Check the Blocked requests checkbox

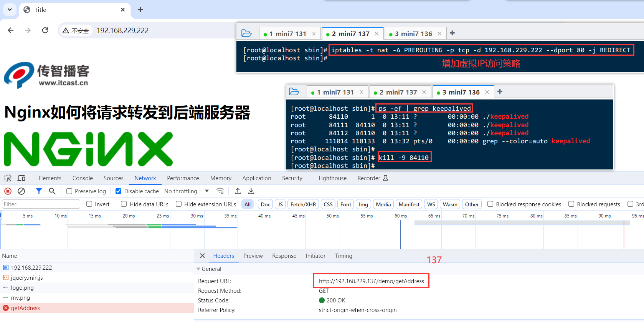pyautogui.click(x=571, y=204)
